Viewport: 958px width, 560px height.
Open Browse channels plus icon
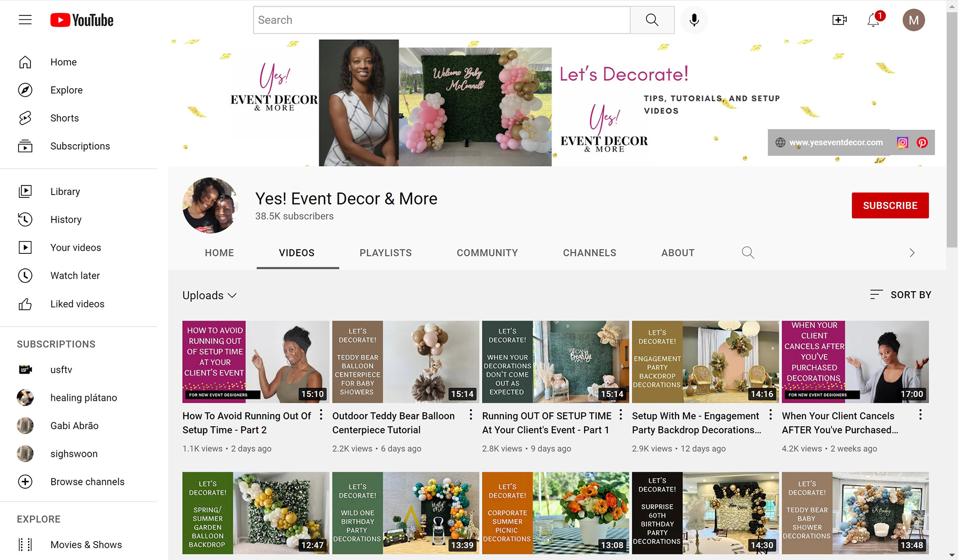(x=25, y=482)
